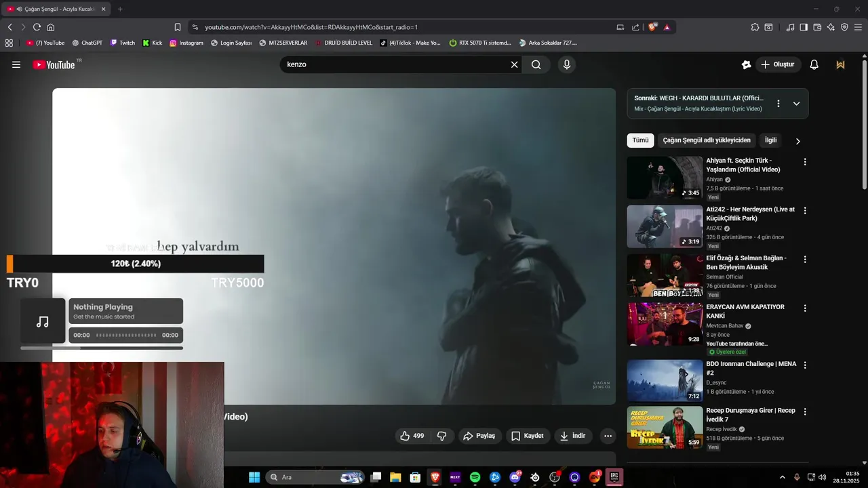Show more filter chips with right arrow

797,141
